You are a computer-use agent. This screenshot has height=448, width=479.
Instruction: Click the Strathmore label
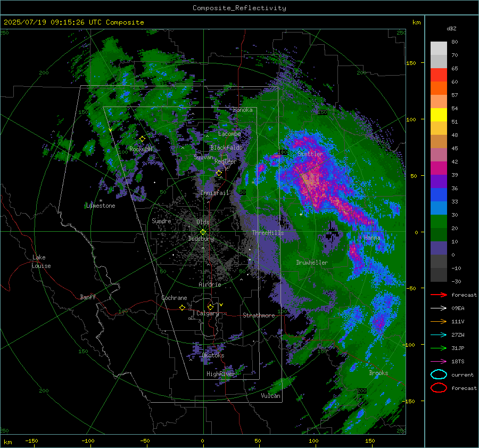coord(259,315)
